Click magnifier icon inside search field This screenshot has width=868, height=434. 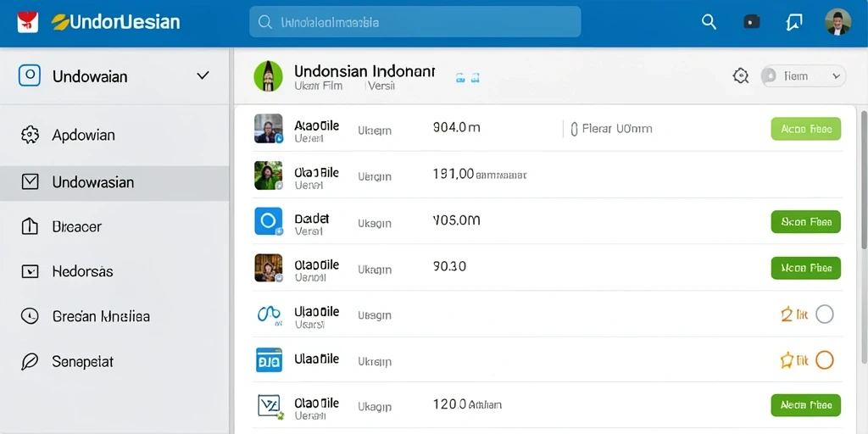[265, 22]
